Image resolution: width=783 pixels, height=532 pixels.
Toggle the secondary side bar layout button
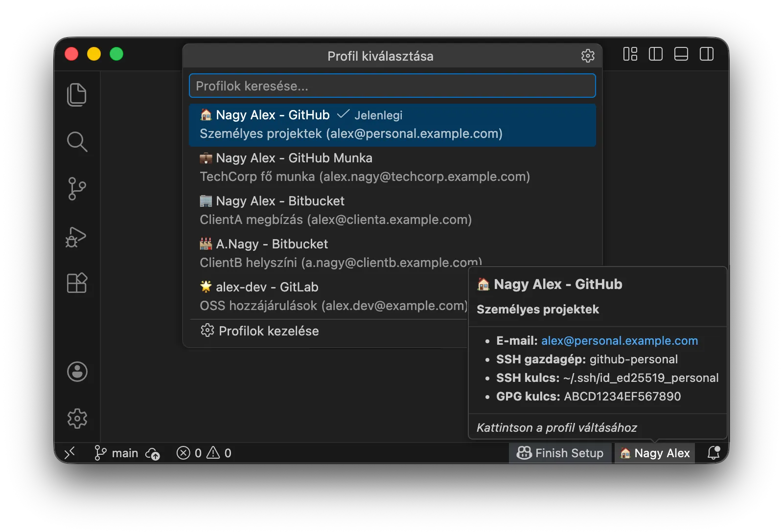(706, 54)
